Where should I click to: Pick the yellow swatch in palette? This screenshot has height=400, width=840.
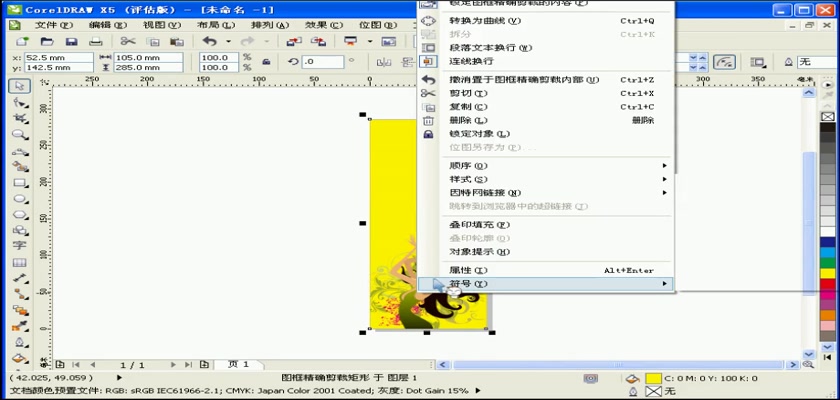pos(828,273)
